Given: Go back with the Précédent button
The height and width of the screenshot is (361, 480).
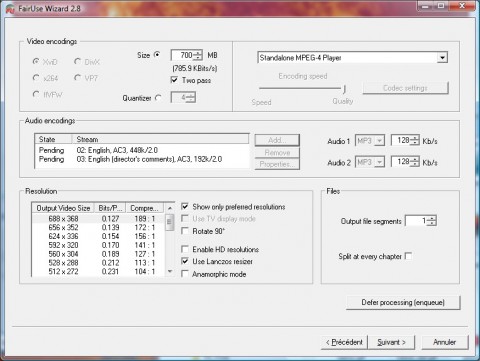Looking at the screenshot, I should pos(344,342).
